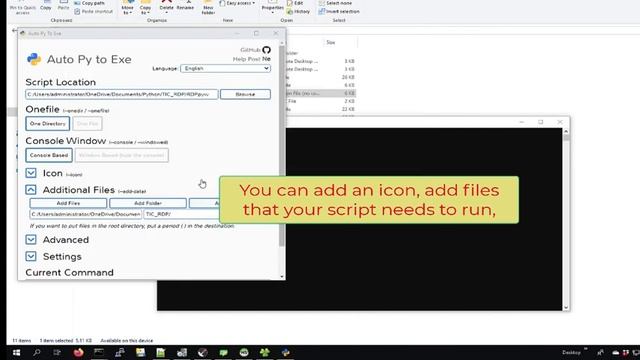Open the Easy access dropdown

pos(238,3)
